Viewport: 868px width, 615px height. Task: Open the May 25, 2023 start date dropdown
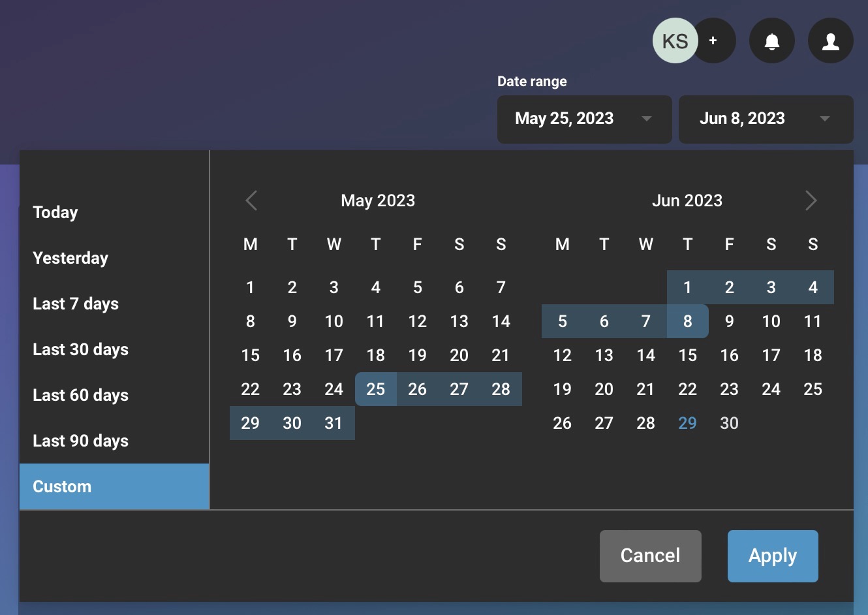pos(584,119)
